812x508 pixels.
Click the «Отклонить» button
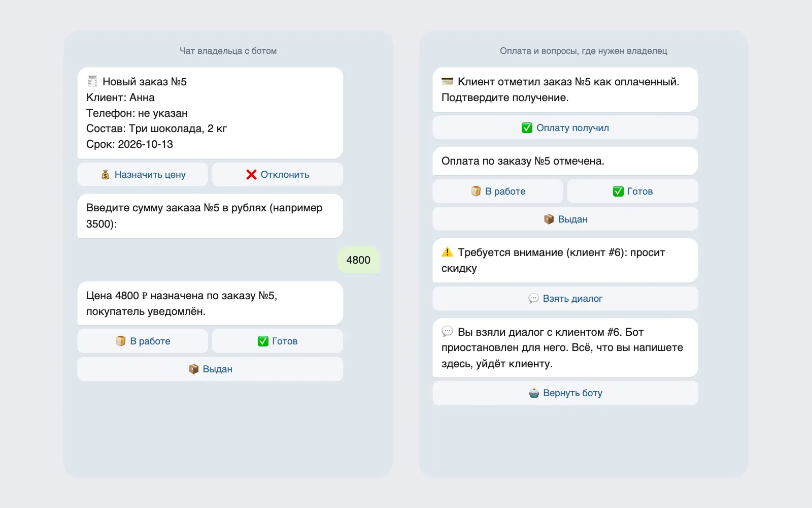tap(277, 174)
